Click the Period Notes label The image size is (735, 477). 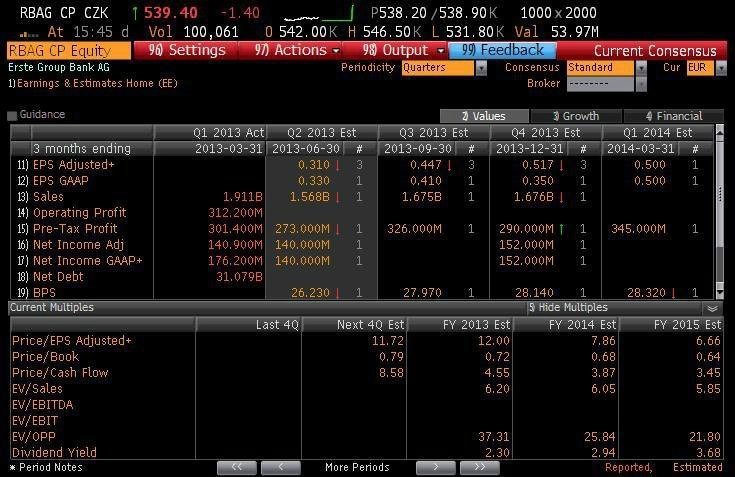coord(46,467)
